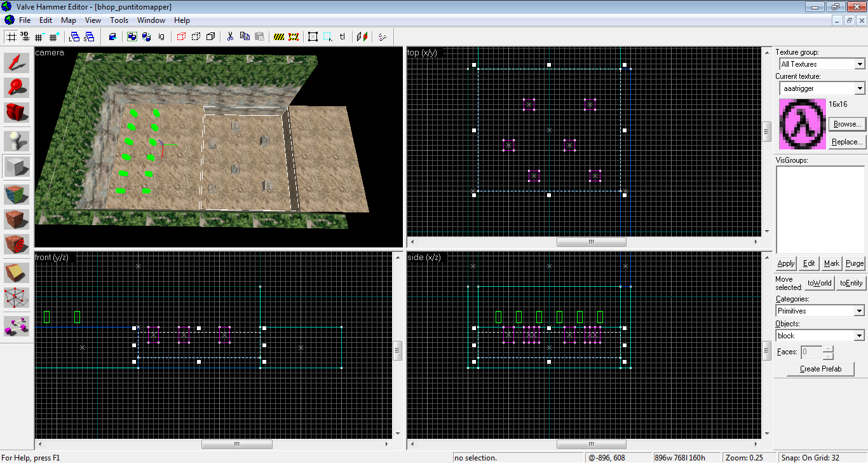The image size is (868, 463).
Task: Click the show all hidden objects icon
Action: (210, 37)
